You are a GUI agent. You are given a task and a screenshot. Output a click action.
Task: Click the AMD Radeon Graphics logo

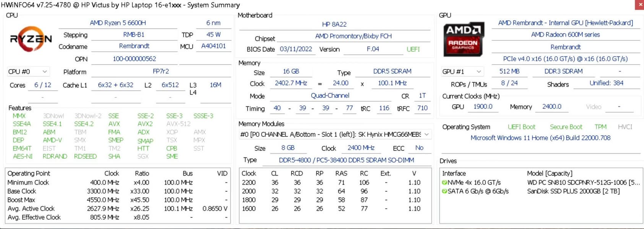[x=463, y=39]
